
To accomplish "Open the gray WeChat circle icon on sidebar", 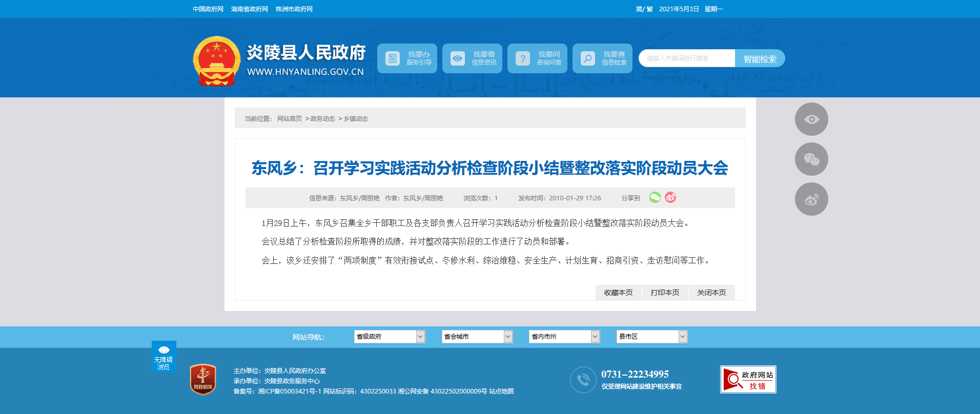I will 811,159.
